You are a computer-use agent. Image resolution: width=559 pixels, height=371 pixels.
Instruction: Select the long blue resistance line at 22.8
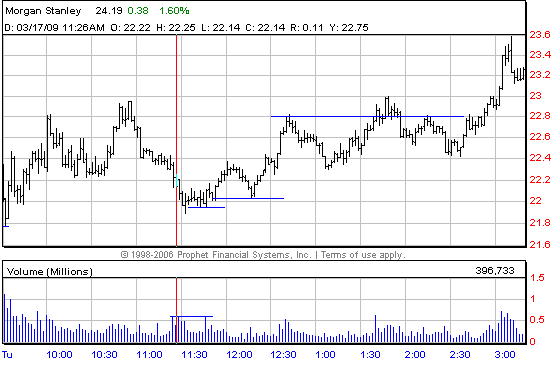tap(367, 116)
